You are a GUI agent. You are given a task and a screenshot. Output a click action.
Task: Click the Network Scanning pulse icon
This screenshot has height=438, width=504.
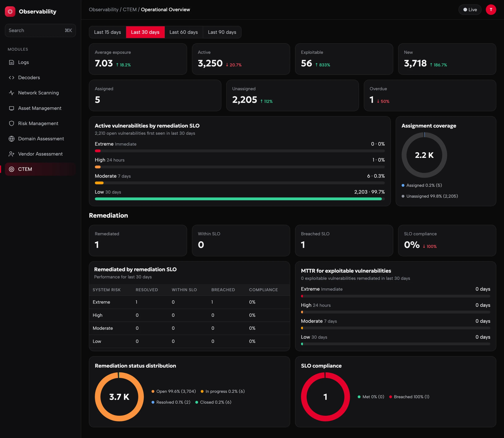click(12, 93)
